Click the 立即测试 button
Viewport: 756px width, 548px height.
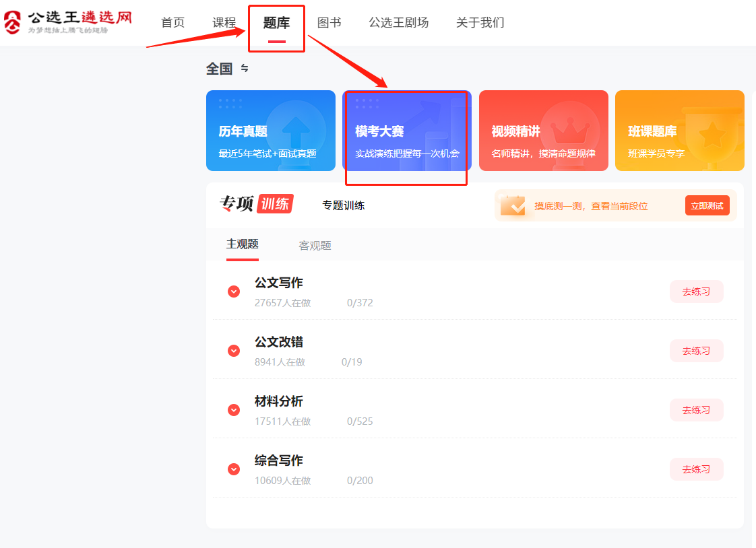(x=707, y=205)
